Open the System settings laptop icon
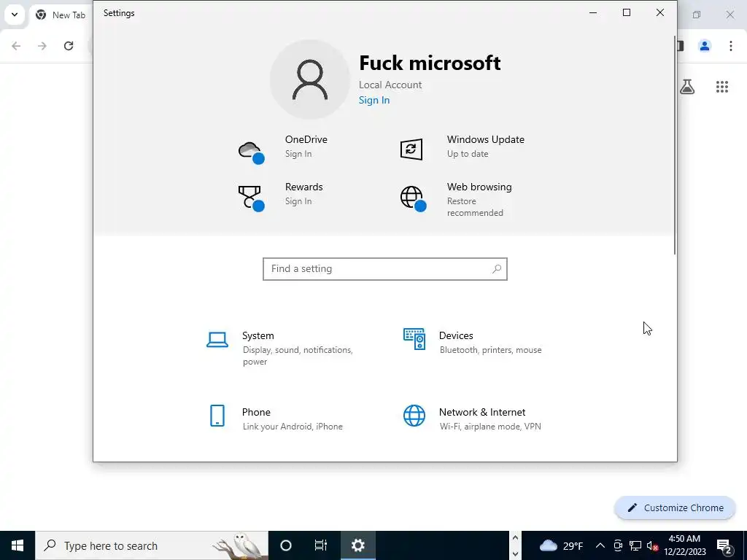747x560 pixels. pos(217,340)
